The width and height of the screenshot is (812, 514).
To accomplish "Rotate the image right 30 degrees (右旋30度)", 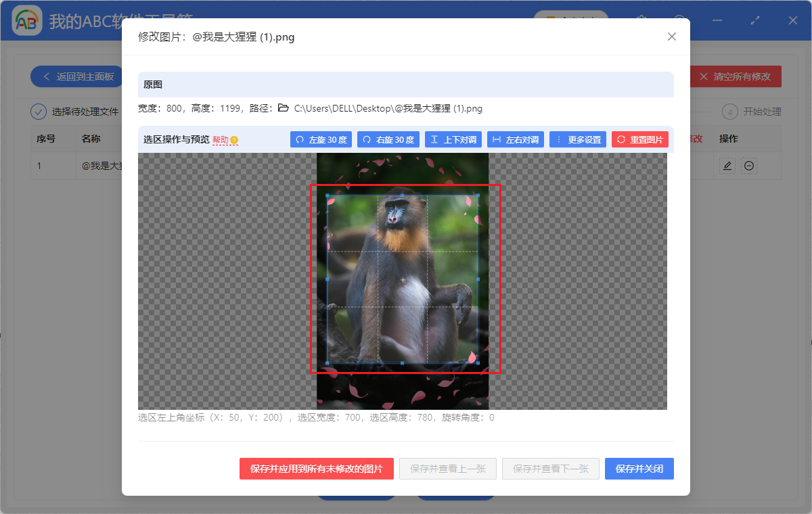I will point(388,139).
